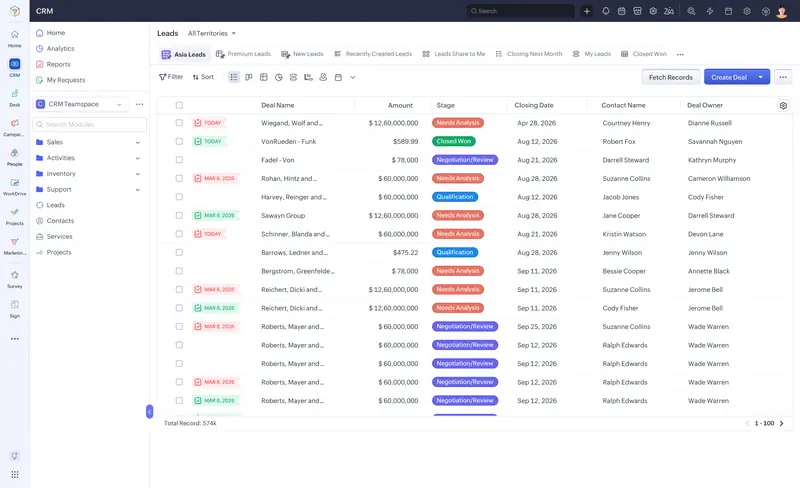Open the Filter button
800x488 pixels.
pyautogui.click(x=171, y=77)
